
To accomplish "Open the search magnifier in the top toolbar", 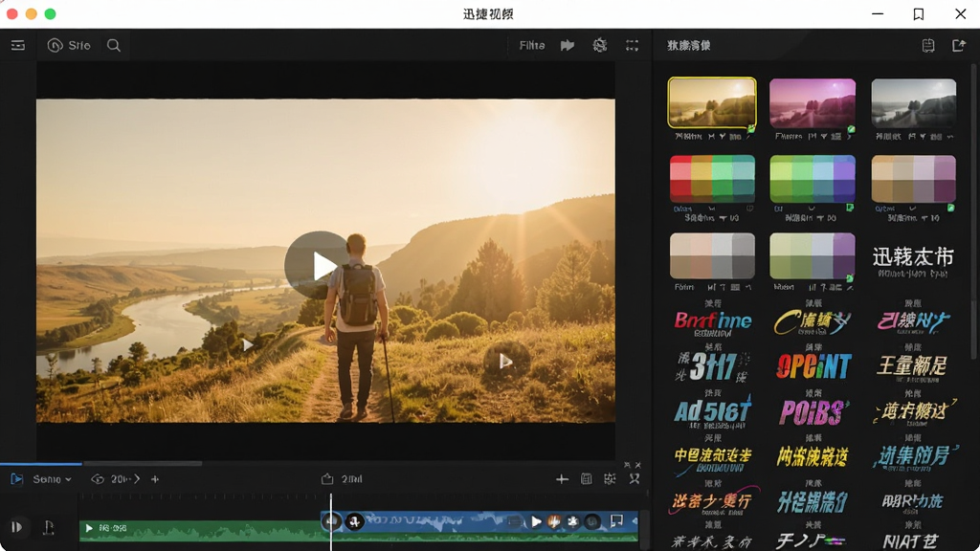I will pos(114,46).
